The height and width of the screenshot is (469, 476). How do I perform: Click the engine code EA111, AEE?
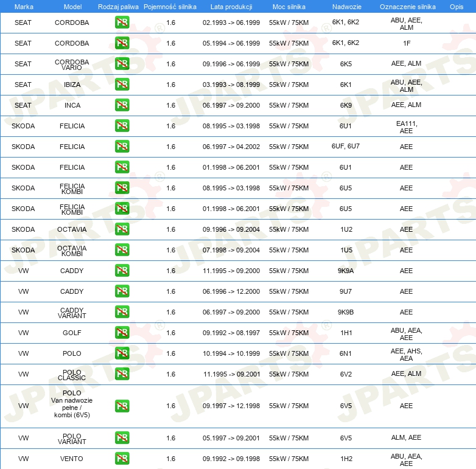click(x=407, y=127)
